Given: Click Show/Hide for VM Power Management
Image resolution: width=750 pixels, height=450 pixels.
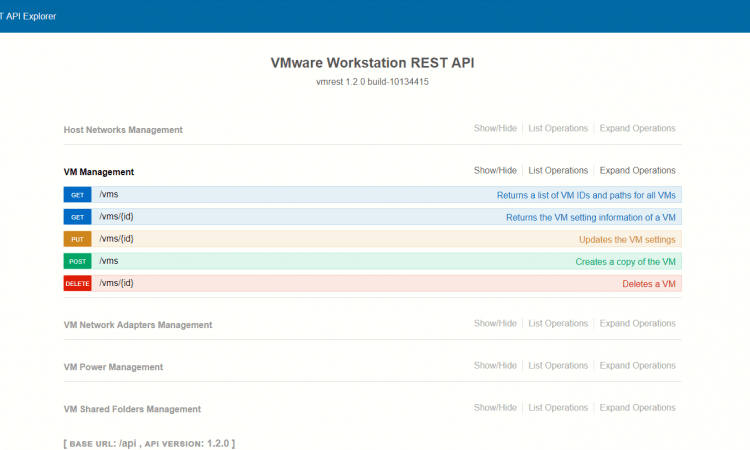Looking at the screenshot, I should [x=495, y=365].
